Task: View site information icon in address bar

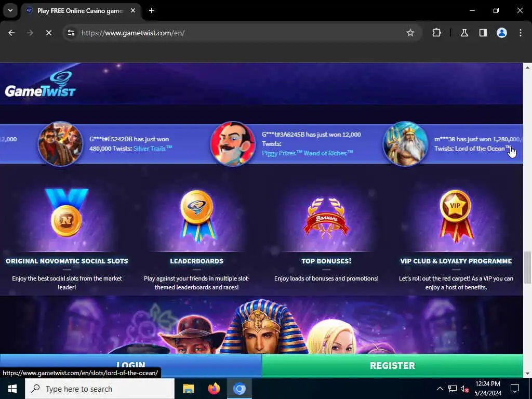Action: [x=71, y=33]
